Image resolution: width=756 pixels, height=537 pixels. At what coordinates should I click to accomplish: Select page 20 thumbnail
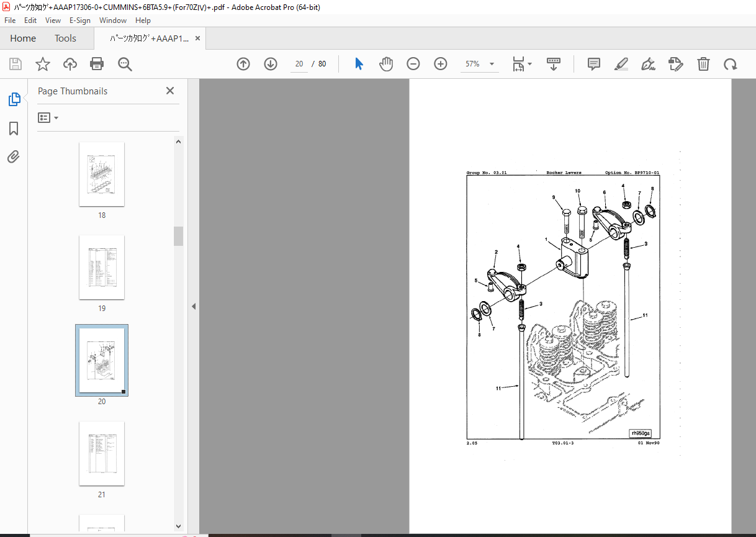tap(102, 360)
